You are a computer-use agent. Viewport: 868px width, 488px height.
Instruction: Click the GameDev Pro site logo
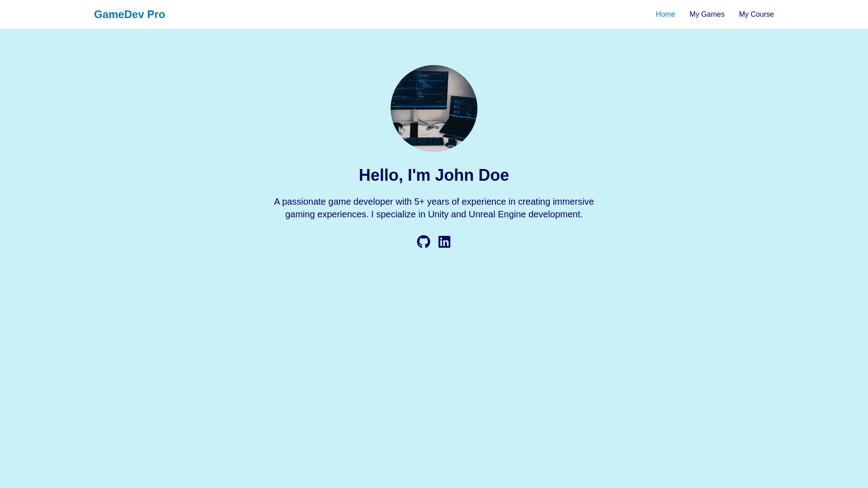[129, 14]
